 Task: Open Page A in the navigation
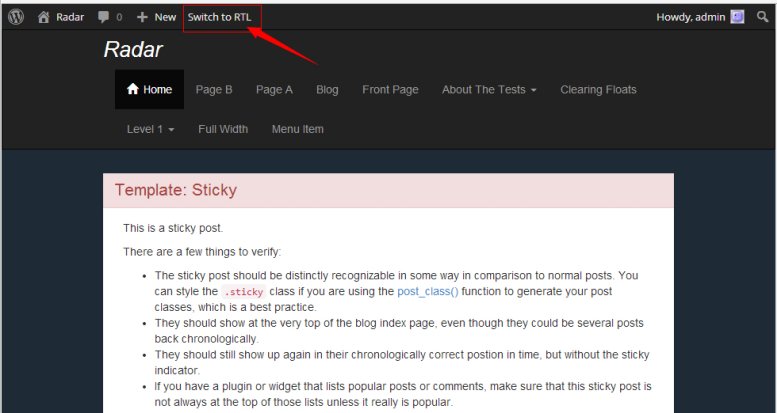(x=274, y=90)
